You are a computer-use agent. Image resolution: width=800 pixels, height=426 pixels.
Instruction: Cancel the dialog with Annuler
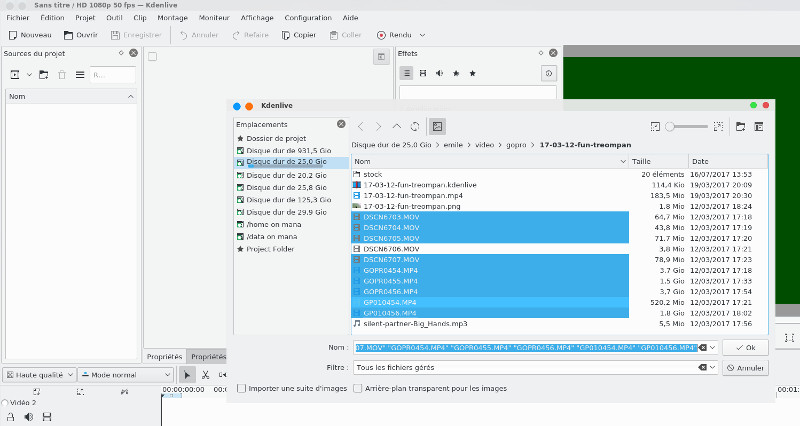tap(745, 368)
